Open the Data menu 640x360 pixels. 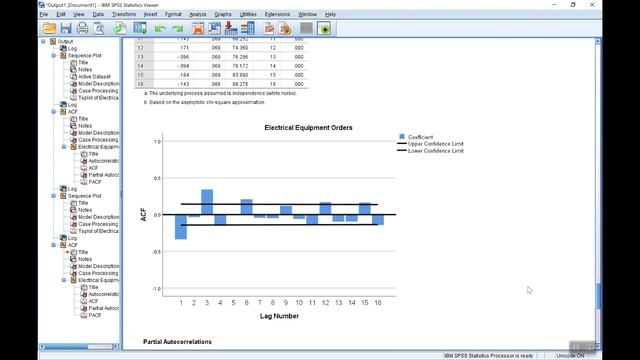(98, 14)
